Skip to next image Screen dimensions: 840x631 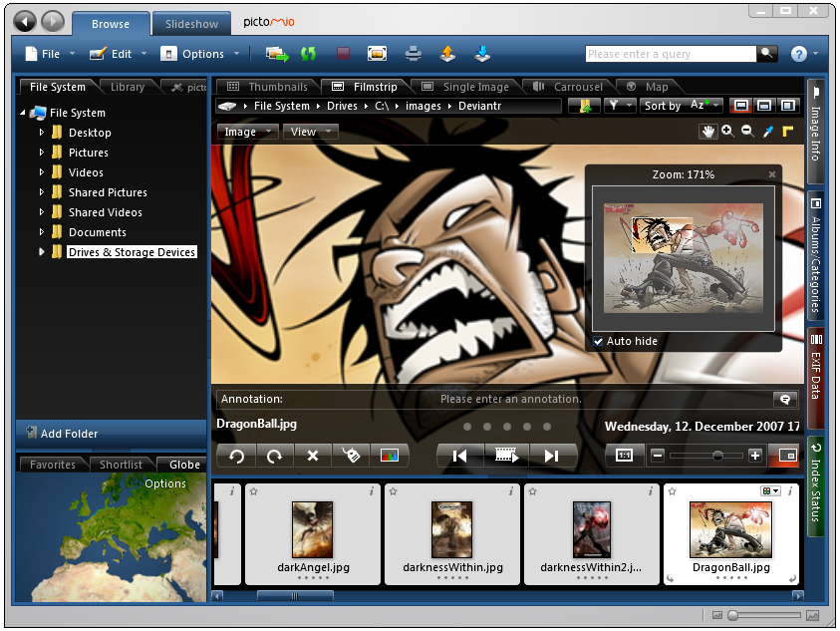pyautogui.click(x=552, y=456)
